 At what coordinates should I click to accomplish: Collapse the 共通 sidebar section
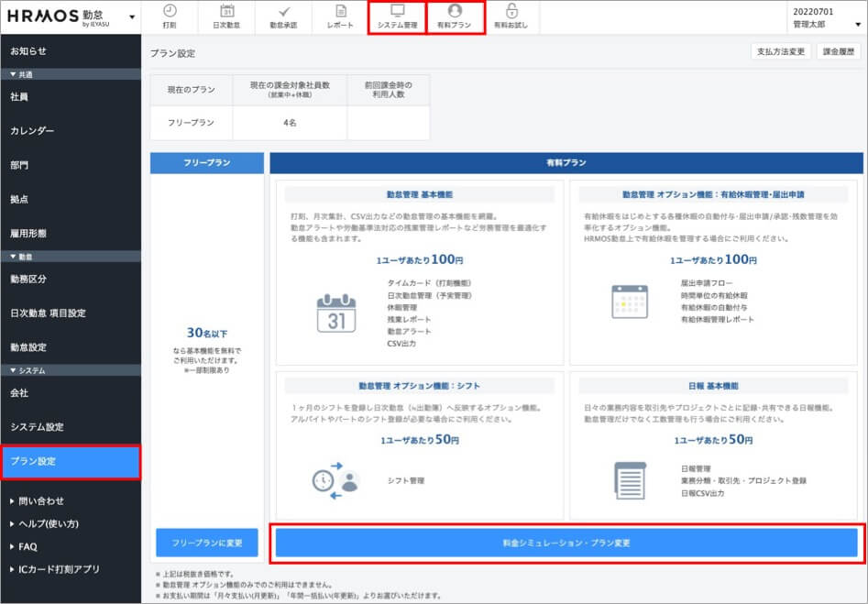pos(20,74)
